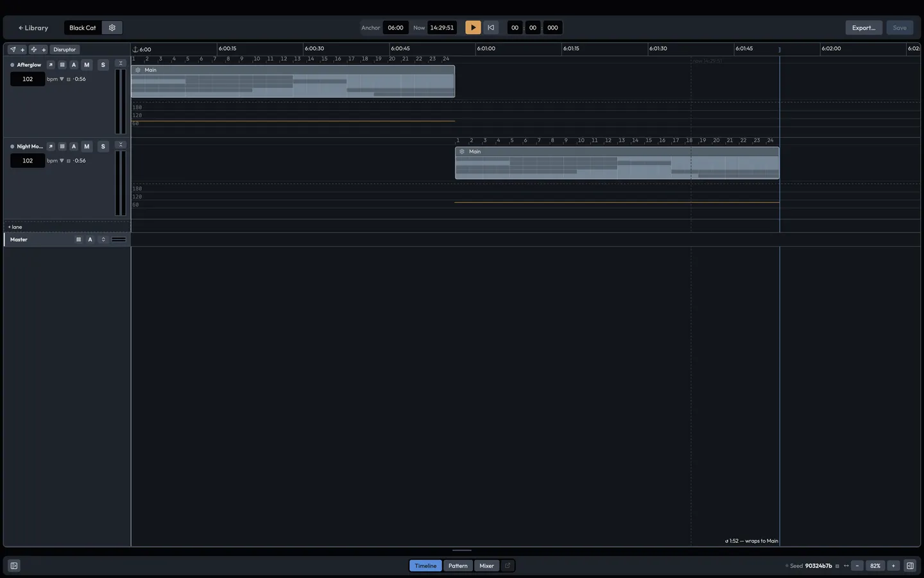This screenshot has width=924, height=578.
Task: Toggle the right sidebar panel icon
Action: 910,566
